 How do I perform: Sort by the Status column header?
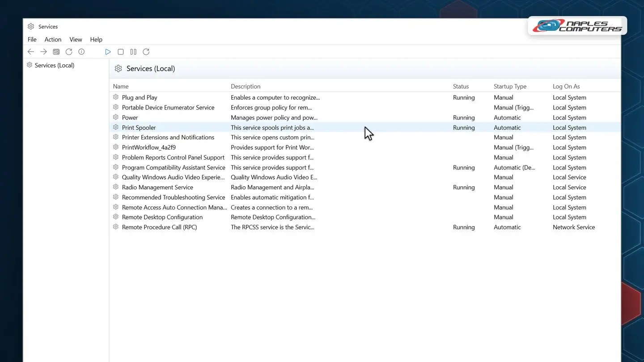461,86
